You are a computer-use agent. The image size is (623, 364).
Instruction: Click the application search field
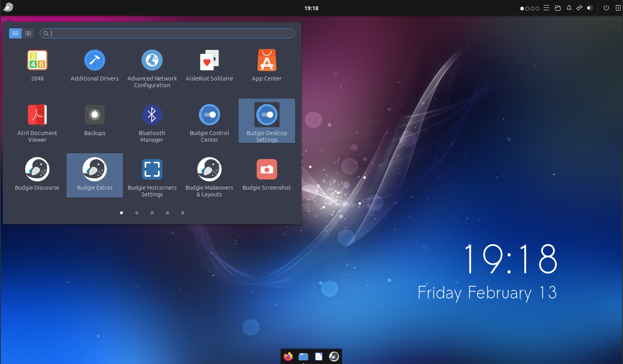(167, 33)
